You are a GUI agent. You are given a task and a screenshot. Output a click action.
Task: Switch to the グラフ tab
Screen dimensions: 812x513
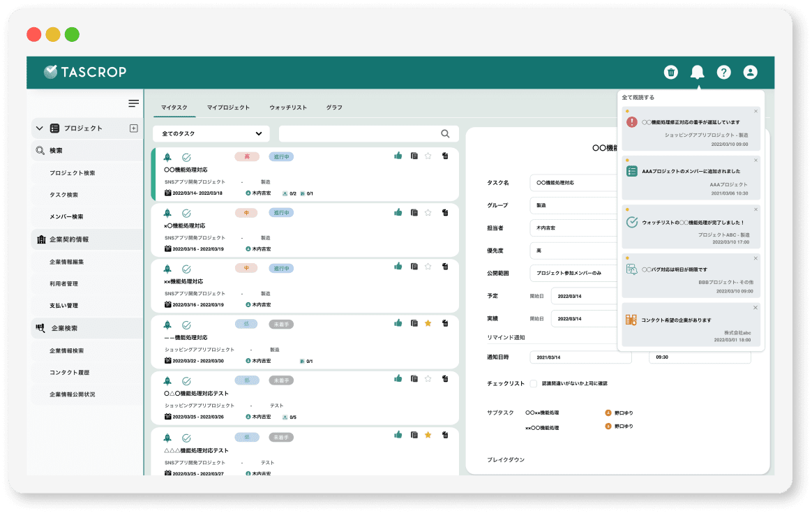click(334, 107)
